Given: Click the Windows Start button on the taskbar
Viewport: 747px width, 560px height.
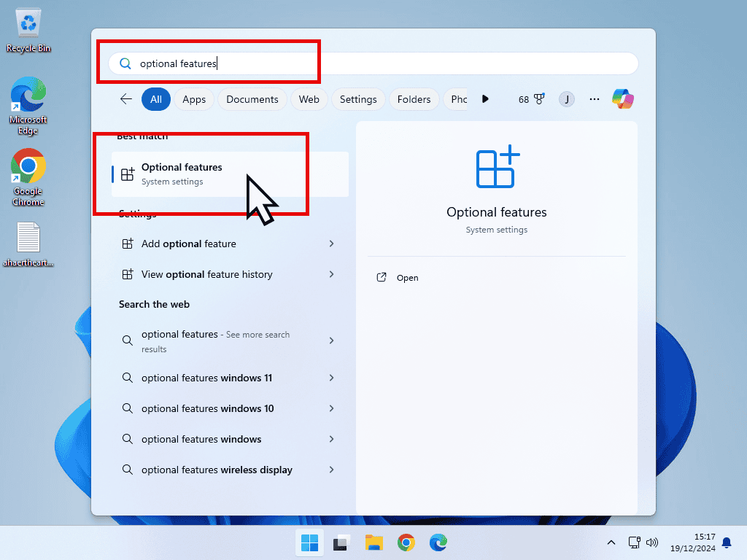Looking at the screenshot, I should click(309, 542).
